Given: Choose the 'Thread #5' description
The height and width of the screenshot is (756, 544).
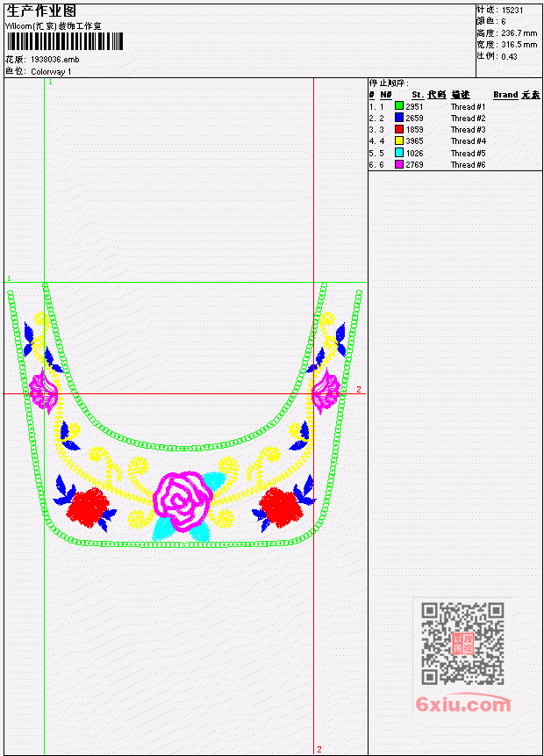Looking at the screenshot, I should pos(468,154).
